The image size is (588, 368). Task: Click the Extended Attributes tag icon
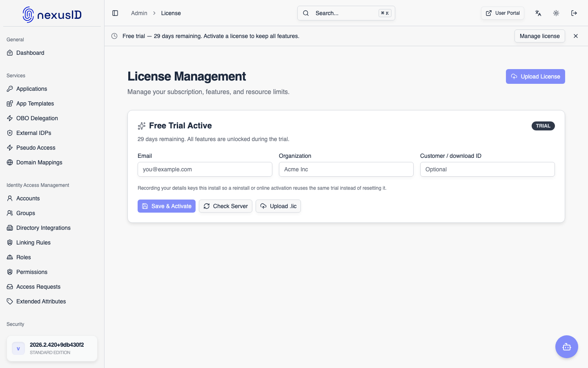coord(10,301)
